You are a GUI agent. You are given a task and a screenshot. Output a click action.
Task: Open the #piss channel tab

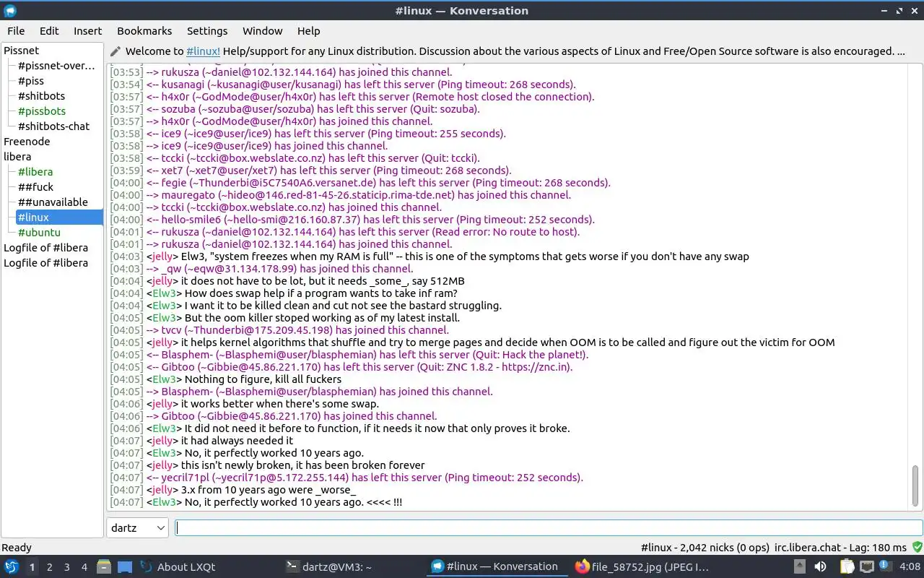[31, 81]
